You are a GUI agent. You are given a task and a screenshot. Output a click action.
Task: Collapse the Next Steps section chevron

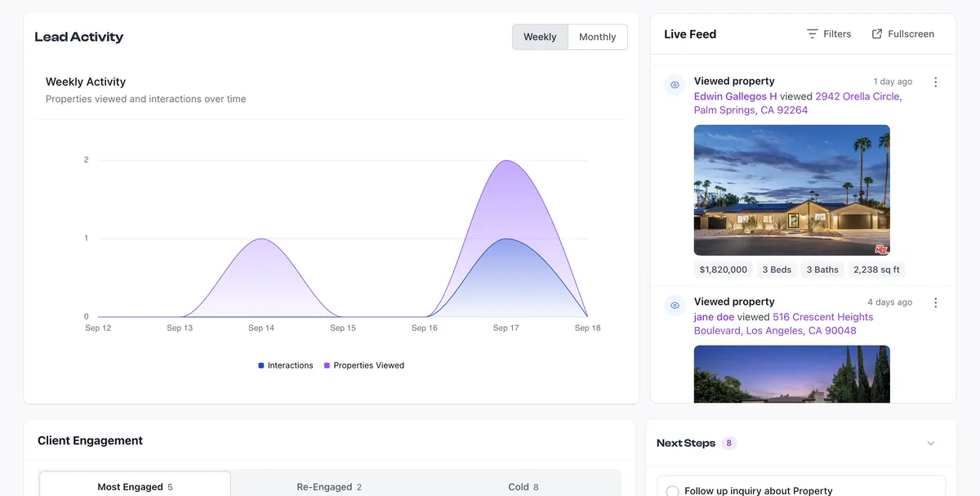pos(931,443)
